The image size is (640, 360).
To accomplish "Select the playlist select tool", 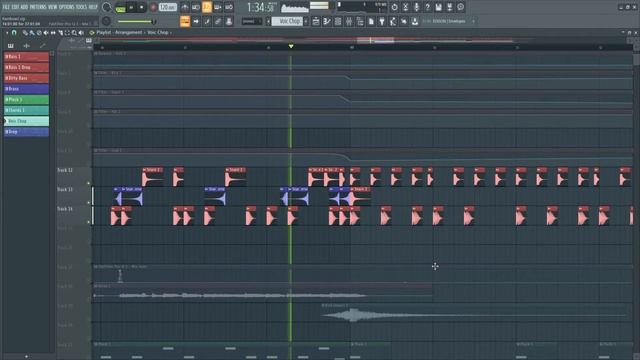I will point(67,33).
